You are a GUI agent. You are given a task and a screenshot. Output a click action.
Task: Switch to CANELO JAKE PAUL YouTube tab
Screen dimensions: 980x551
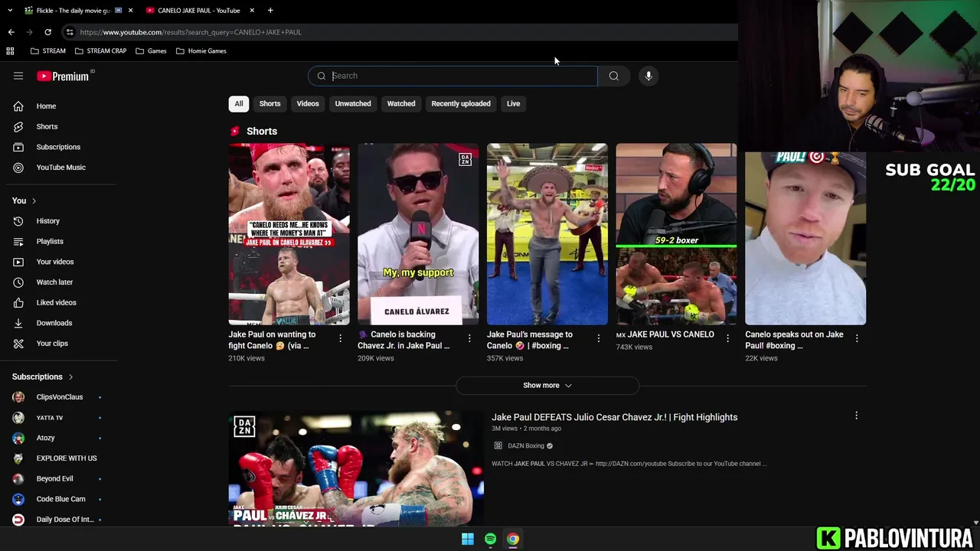pos(198,10)
